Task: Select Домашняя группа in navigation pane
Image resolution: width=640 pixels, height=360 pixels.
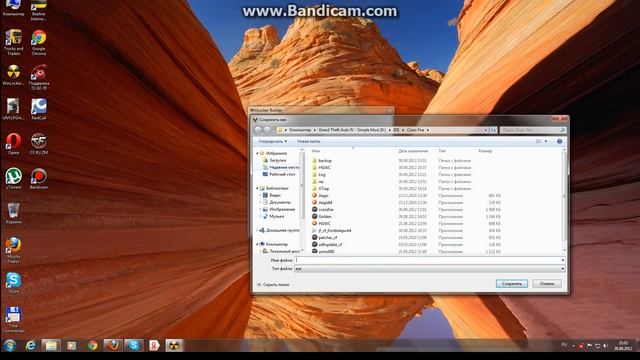Action: coord(279,230)
